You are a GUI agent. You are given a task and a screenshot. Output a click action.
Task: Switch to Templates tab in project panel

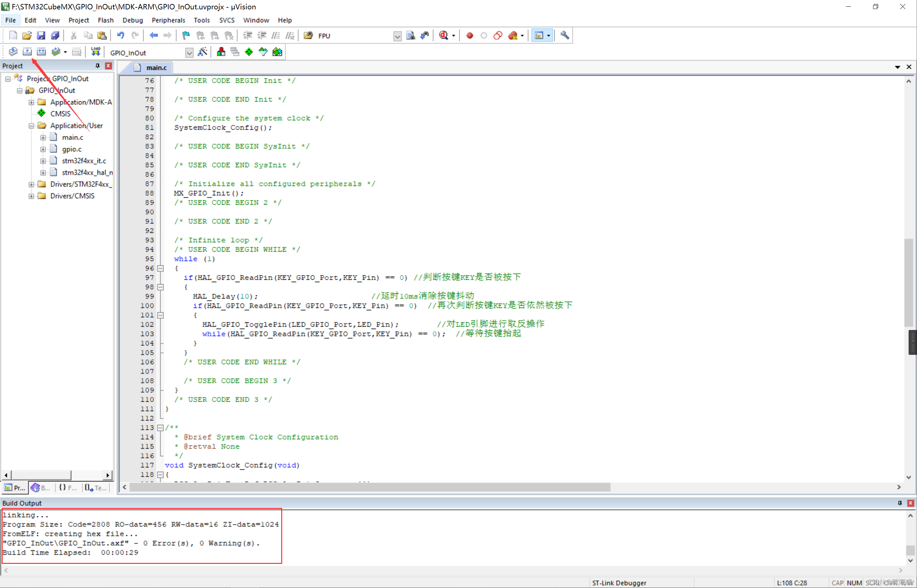tap(96, 487)
